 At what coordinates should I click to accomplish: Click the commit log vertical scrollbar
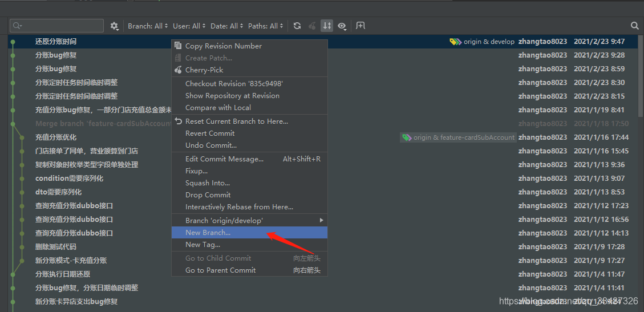[x=641, y=77]
